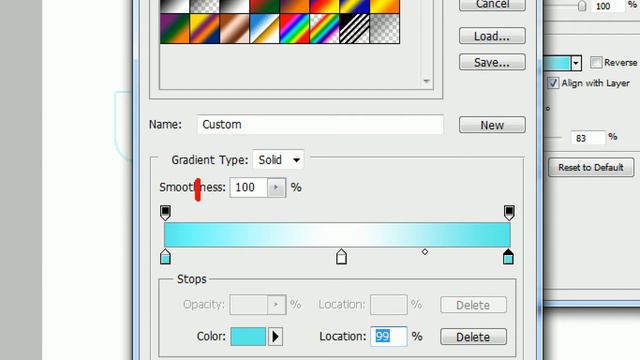This screenshot has height=360, width=640.
Task: Click the disabled Opacity stop field
Action: [249, 304]
